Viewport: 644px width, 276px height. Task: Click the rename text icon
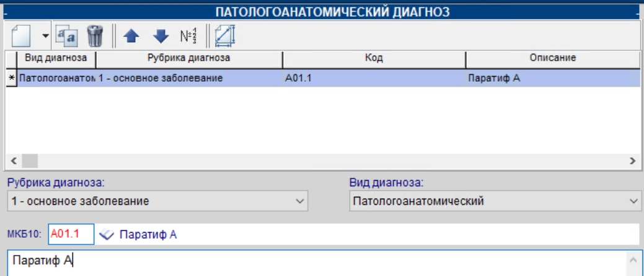66,36
